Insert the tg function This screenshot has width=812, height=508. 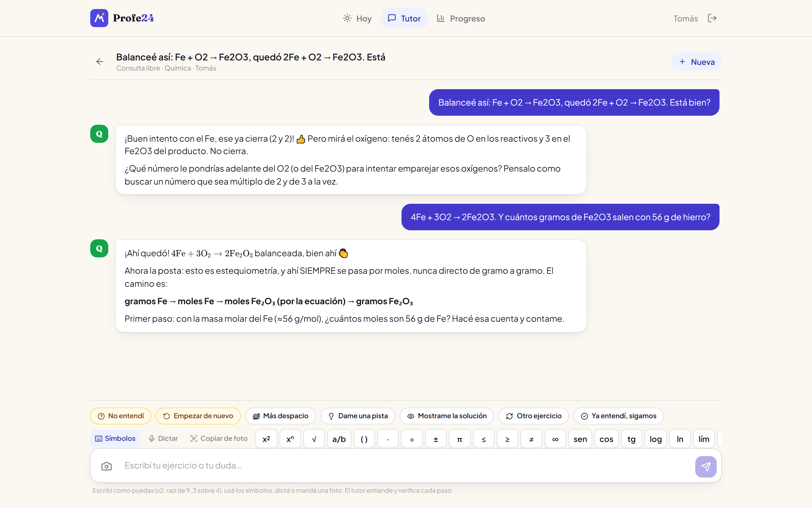coord(632,439)
